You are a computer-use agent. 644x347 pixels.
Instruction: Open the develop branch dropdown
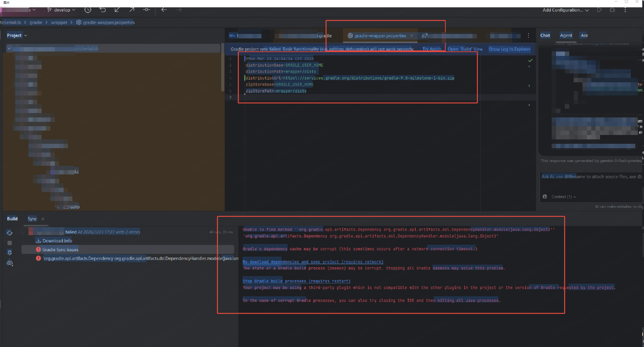(x=62, y=10)
